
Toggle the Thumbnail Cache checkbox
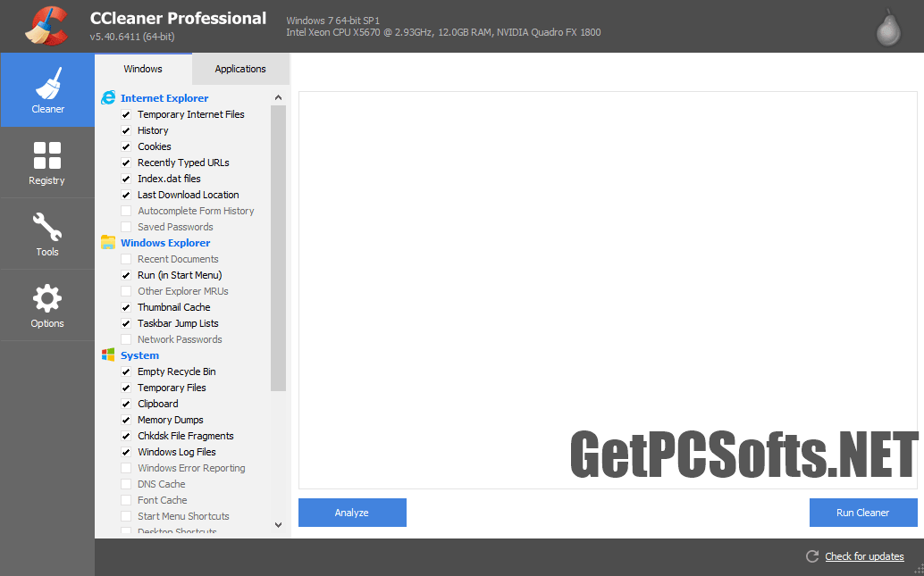pos(126,307)
